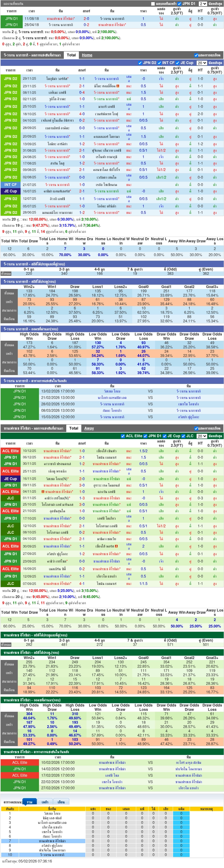Image resolution: width=224 pixels, height=868 pixels.
Task: Open 4-0 score of 18/10/25 match
Action: [82, 114]
